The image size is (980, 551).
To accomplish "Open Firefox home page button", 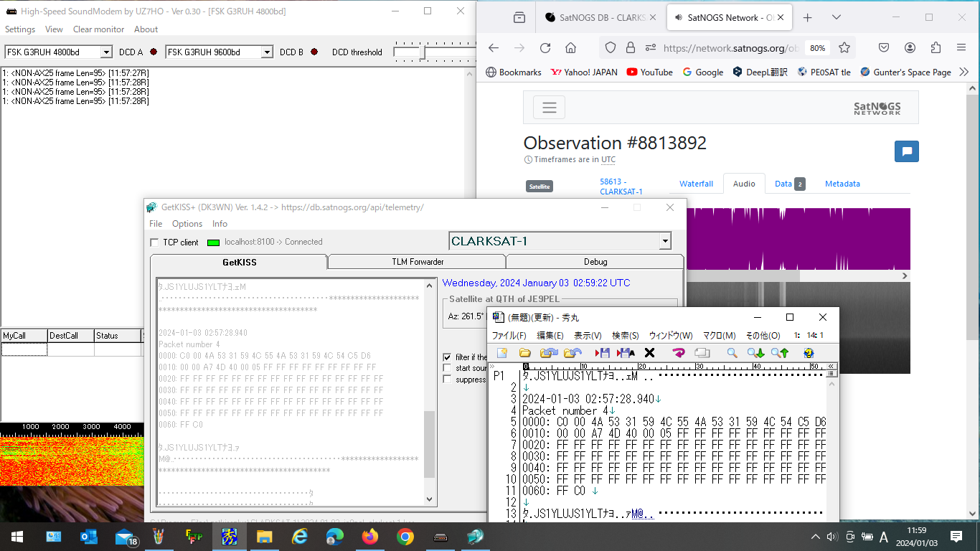I will pos(570,48).
